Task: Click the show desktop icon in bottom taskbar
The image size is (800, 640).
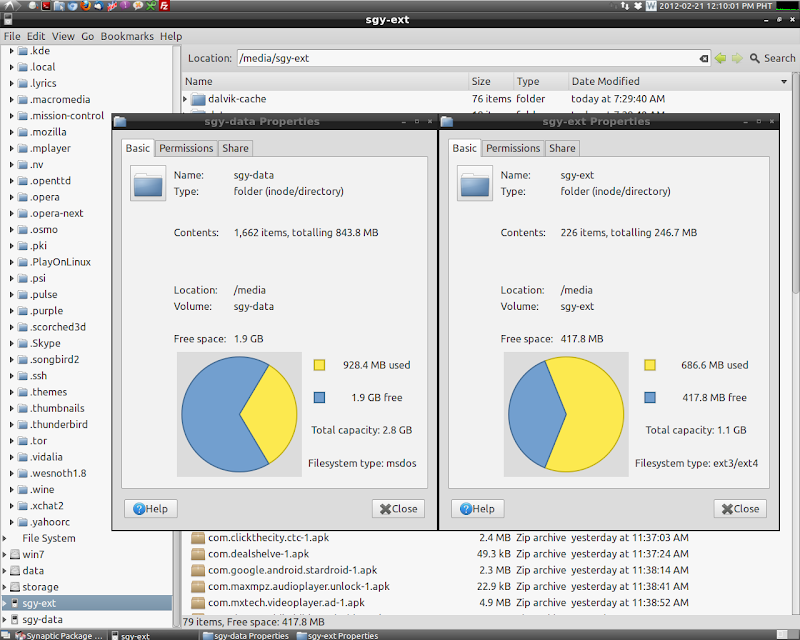Action: (5, 635)
